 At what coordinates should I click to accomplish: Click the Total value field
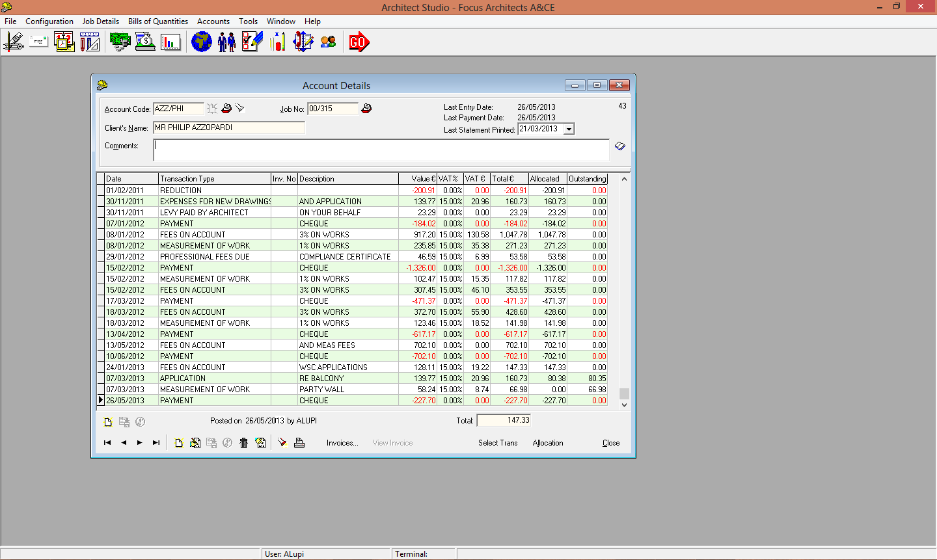504,421
